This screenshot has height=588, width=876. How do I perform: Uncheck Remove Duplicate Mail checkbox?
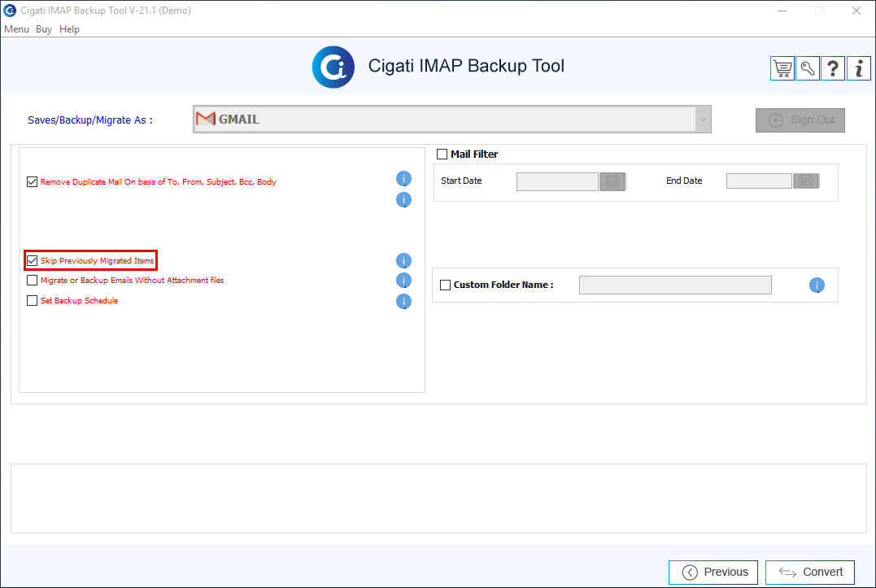tap(32, 182)
